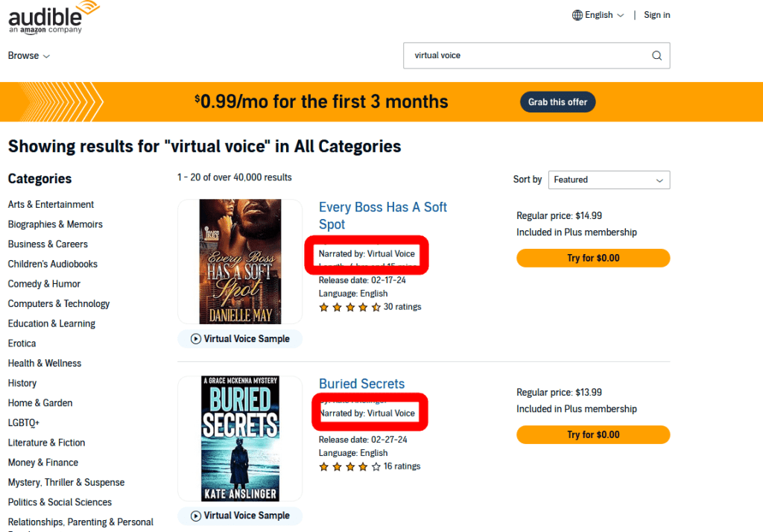Click the Audible logo
Screen dimensions: 763x532
click(54, 18)
